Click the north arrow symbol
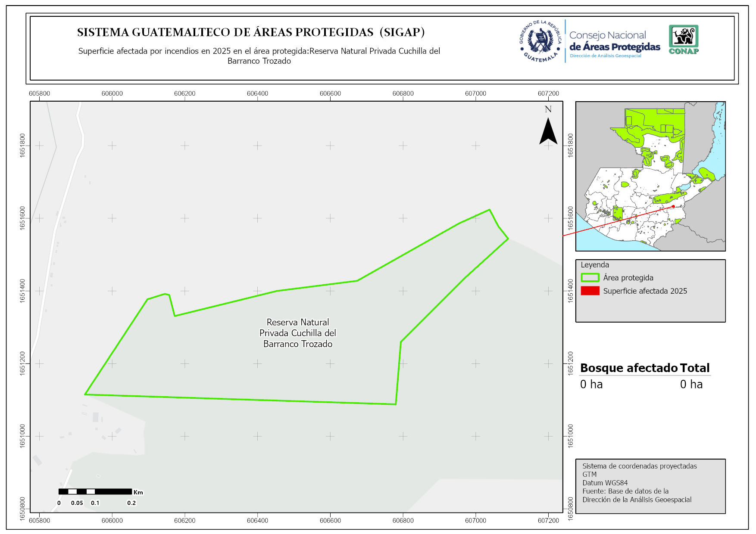This screenshot has width=756, height=534. click(548, 130)
